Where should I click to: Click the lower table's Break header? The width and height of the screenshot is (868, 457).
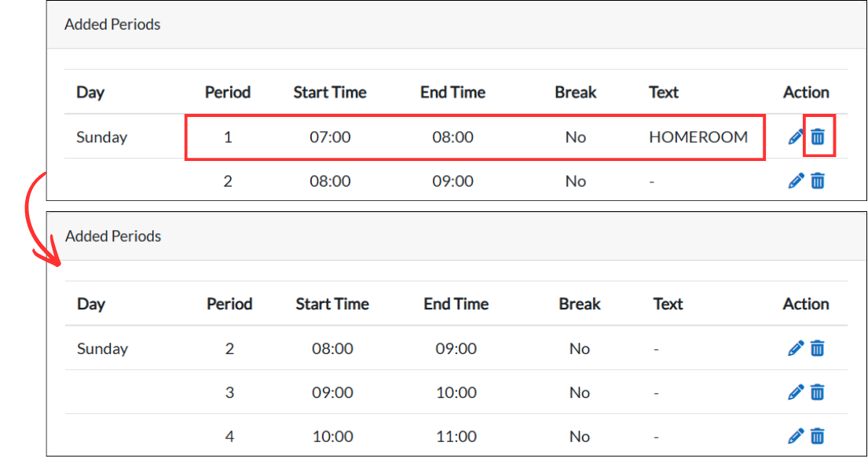[580, 304]
